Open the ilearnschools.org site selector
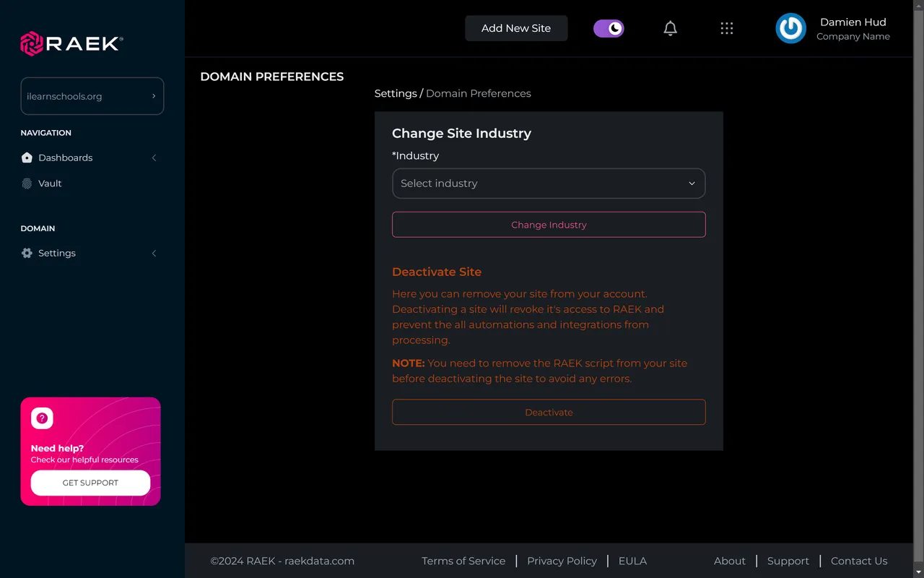924x578 pixels. point(92,95)
